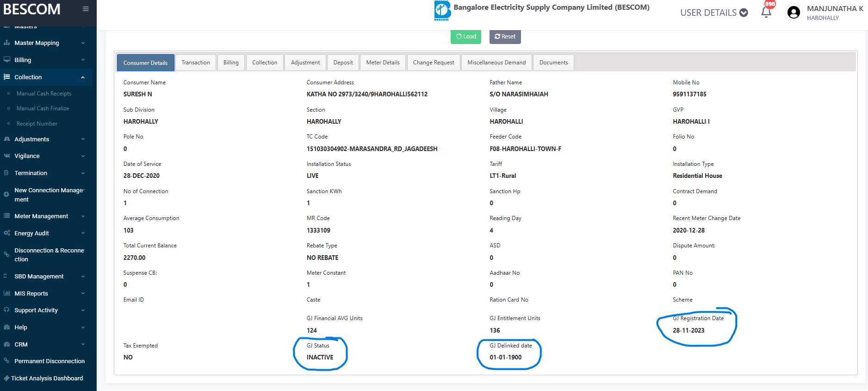Open the Miscellaneous Demand tab
Screen dimensions: 868x391
pyautogui.click(x=496, y=63)
